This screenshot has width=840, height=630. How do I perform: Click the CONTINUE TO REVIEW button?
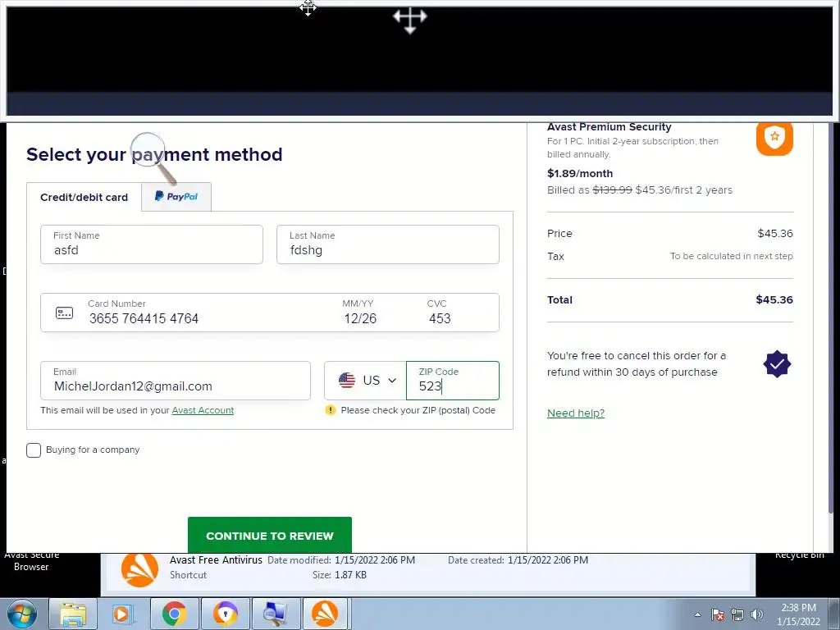point(269,535)
